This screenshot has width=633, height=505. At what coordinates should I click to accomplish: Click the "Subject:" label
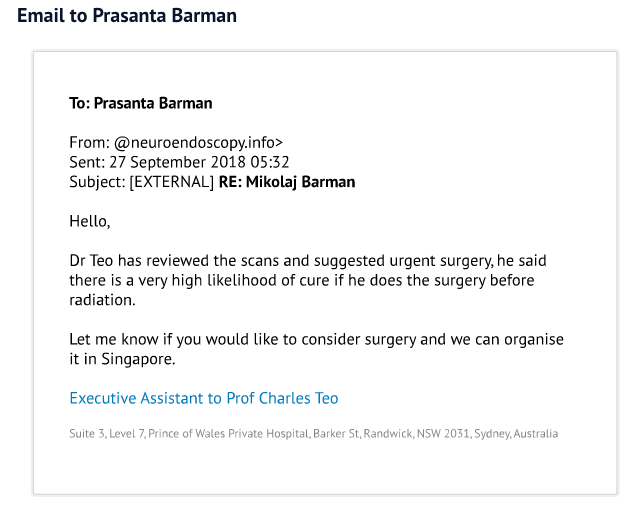click(x=96, y=182)
